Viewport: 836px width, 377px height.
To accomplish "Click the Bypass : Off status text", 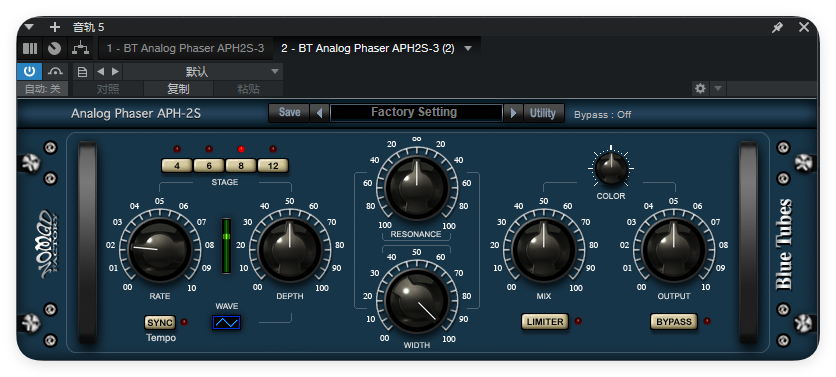I will [x=602, y=115].
